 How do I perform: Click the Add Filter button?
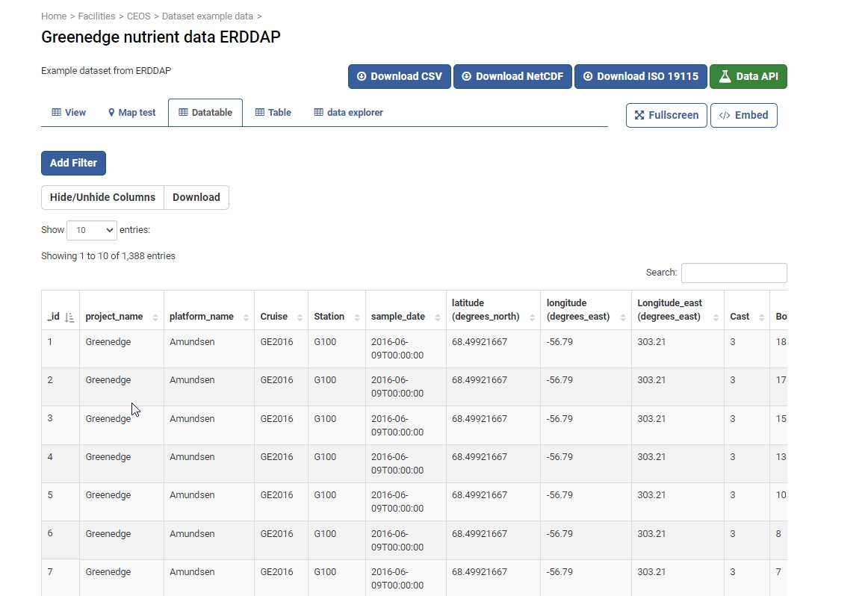pos(73,163)
